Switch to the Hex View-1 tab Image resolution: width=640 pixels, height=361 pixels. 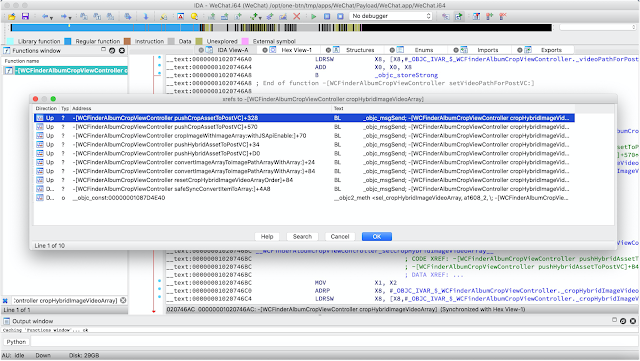[x=296, y=50]
